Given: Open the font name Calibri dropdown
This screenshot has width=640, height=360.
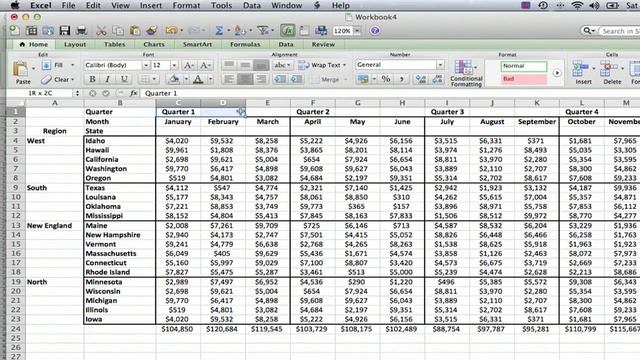Looking at the screenshot, I should [x=146, y=65].
